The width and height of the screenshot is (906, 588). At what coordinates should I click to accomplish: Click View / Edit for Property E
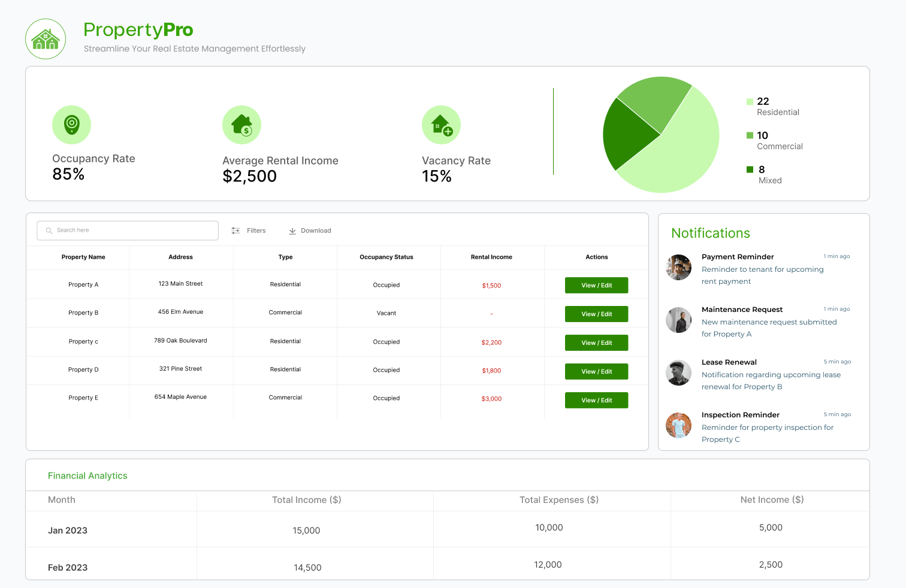pyautogui.click(x=596, y=400)
